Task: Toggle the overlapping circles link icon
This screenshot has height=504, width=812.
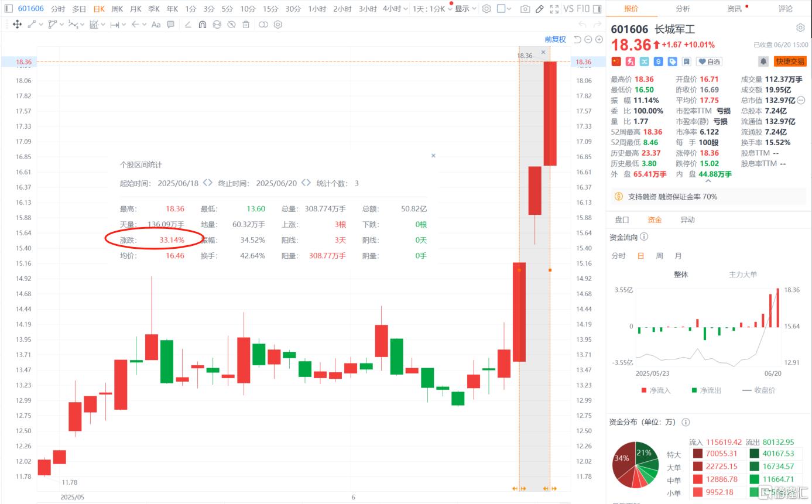Action: [263, 25]
